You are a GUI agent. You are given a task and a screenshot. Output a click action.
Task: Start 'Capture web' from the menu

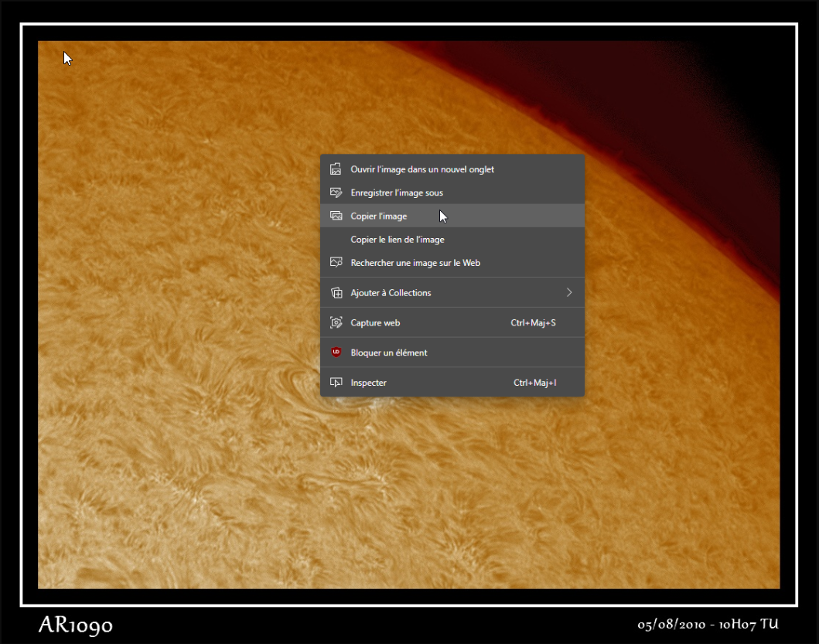(x=377, y=322)
